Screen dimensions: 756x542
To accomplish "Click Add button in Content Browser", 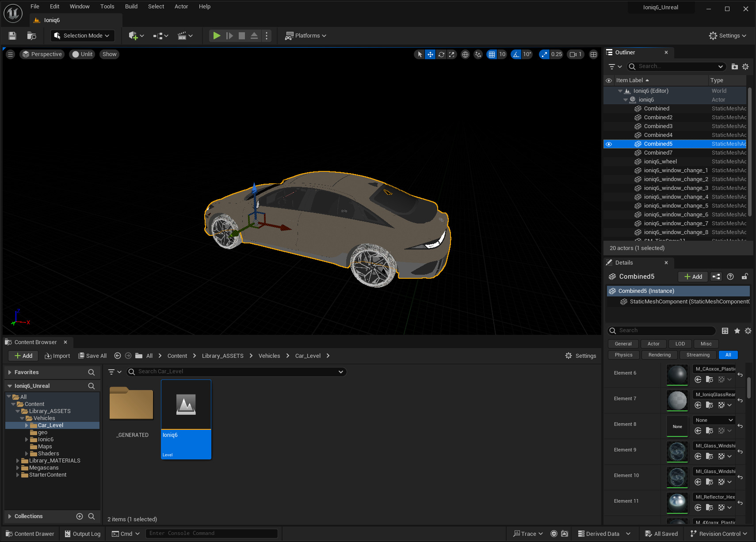I will [23, 356].
